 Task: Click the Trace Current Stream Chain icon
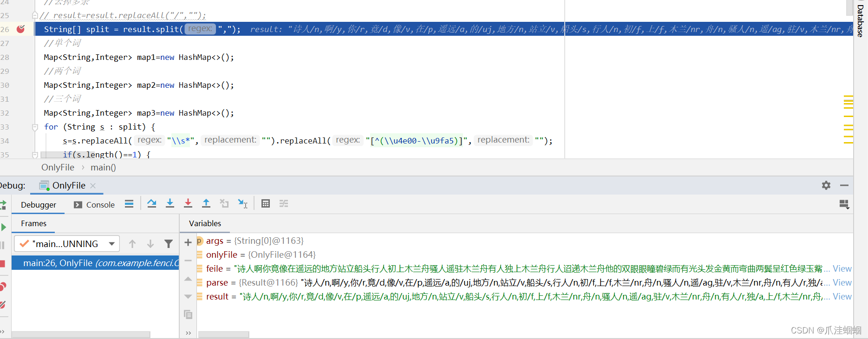pos(284,204)
